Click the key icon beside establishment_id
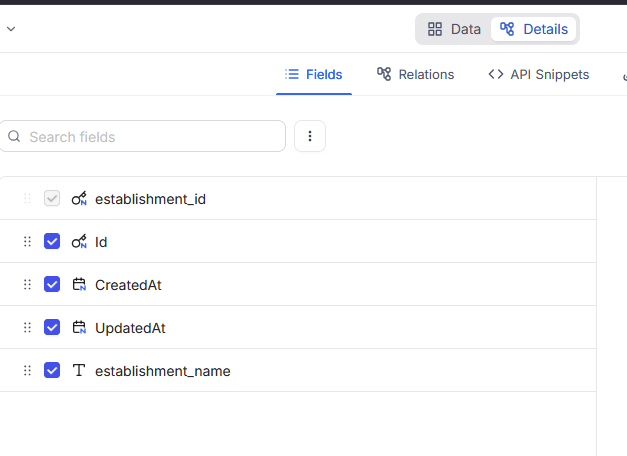Viewport: 627px width, 456px height. click(x=79, y=199)
